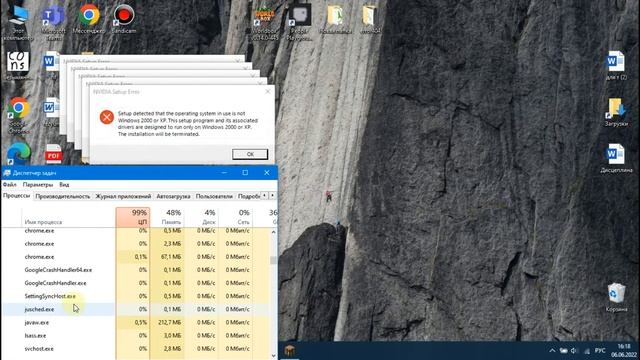Screen dimensions: 640x360
Task: Click OK in the NVIDIA Setup Error dialog
Action: point(250,154)
